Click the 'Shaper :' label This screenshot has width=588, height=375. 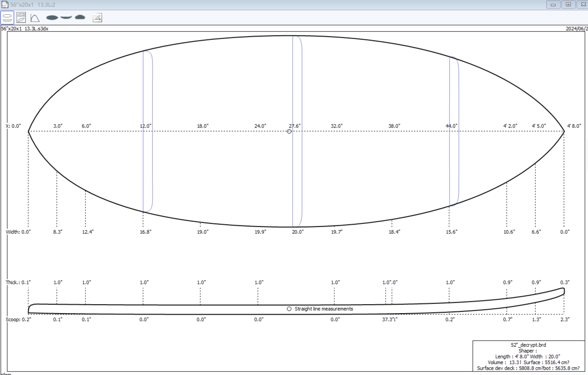pos(528,351)
